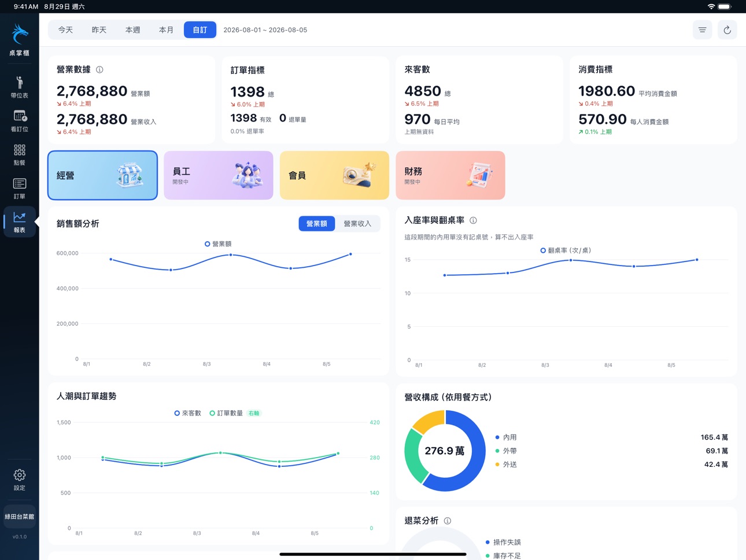Click the 外帶 legend green dot

pos(497,451)
